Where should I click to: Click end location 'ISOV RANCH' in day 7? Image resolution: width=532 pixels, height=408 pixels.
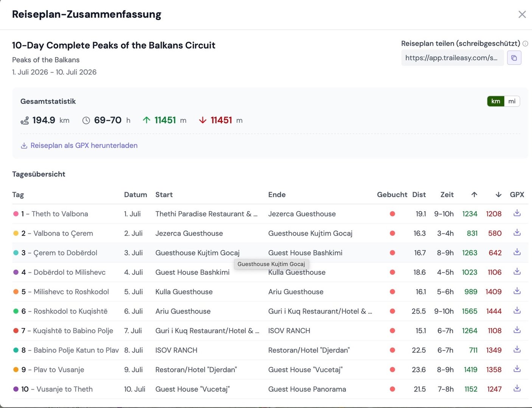[289, 331]
